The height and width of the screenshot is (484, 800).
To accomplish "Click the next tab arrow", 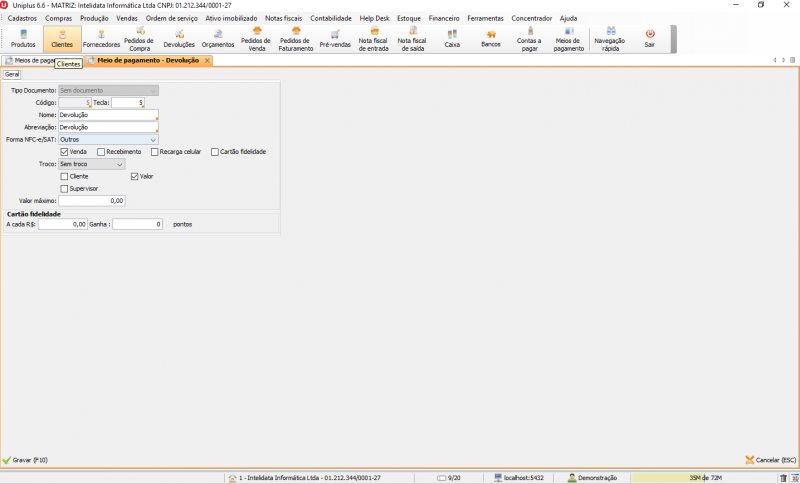I will (784, 60).
